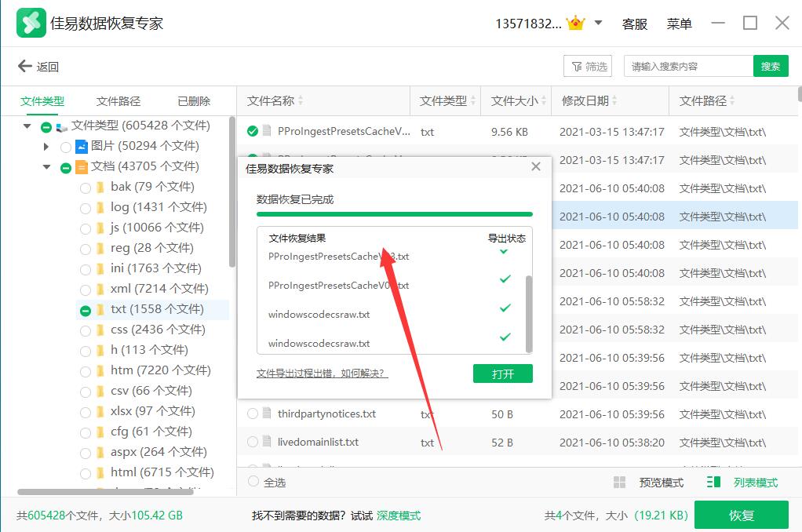Viewport: 802px width, 532px height.
Task: Click the 深度模式 deep mode link
Action: (x=399, y=516)
